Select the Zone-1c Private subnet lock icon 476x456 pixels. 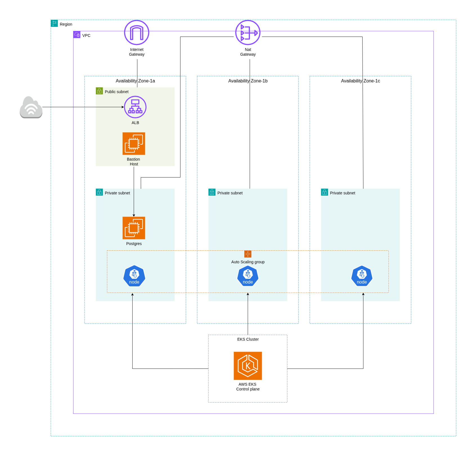pos(325,192)
